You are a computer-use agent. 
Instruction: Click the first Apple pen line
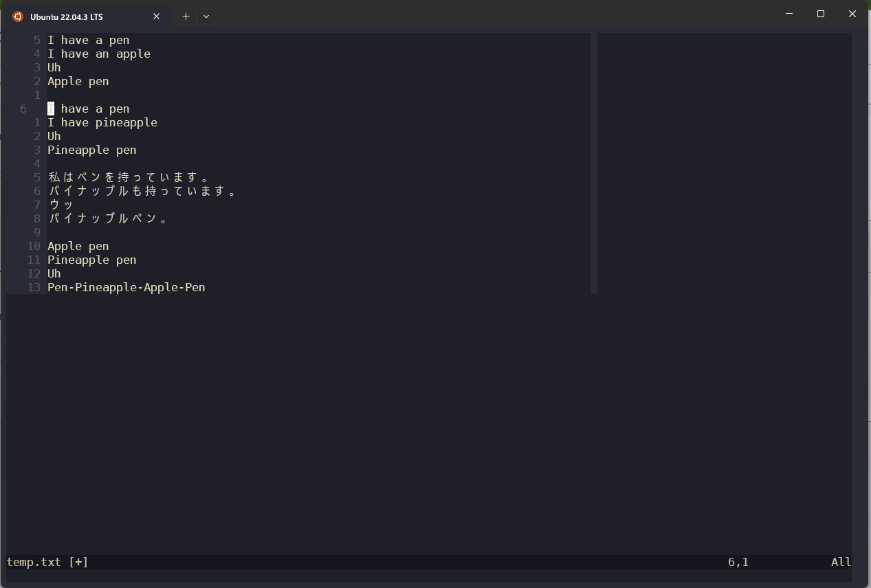tap(78, 81)
